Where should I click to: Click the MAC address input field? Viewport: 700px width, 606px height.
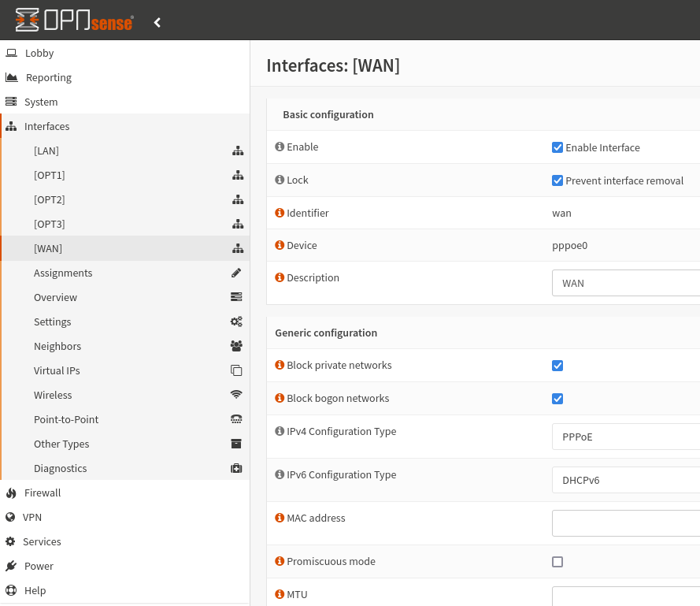[626, 523]
